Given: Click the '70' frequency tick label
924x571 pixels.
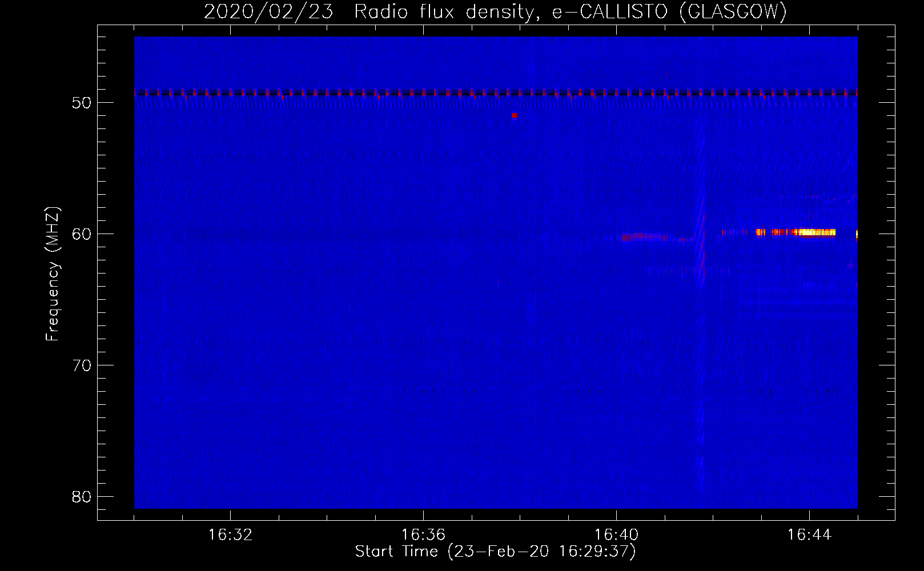Looking at the screenshot, I should point(82,365).
